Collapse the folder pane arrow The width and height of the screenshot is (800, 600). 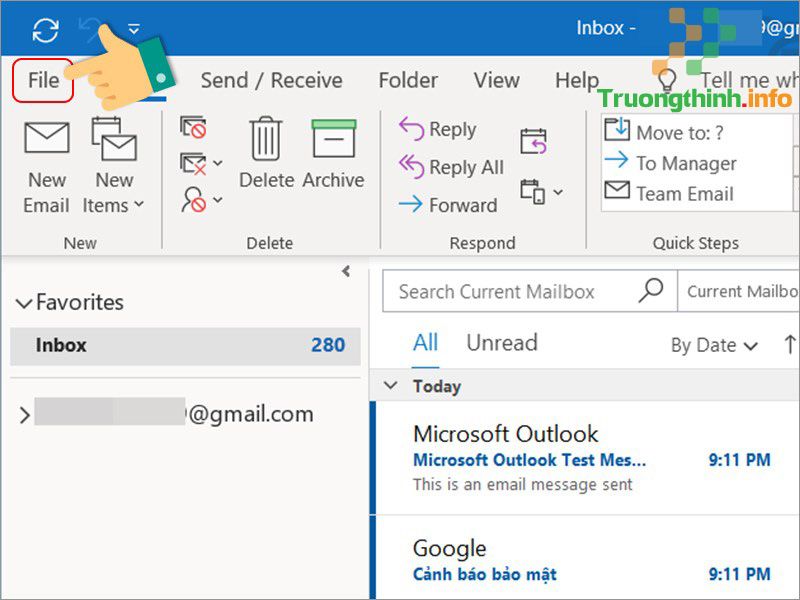pyautogui.click(x=346, y=271)
